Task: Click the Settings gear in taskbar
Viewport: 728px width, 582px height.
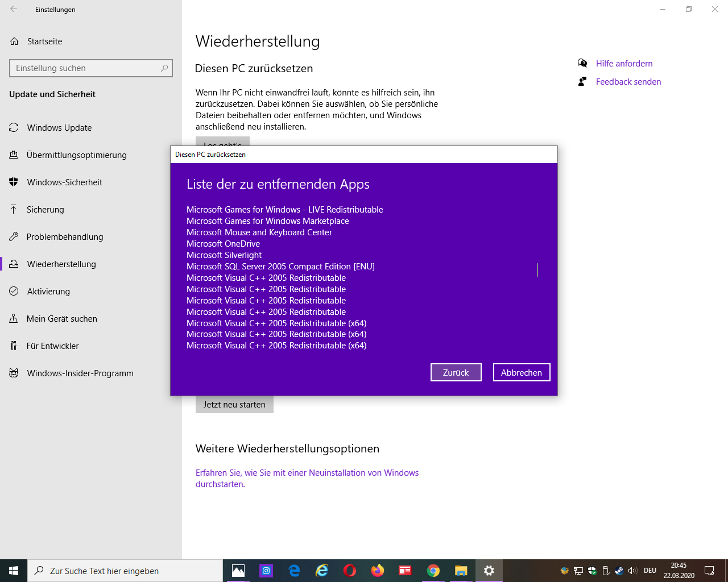Action: [x=489, y=571]
